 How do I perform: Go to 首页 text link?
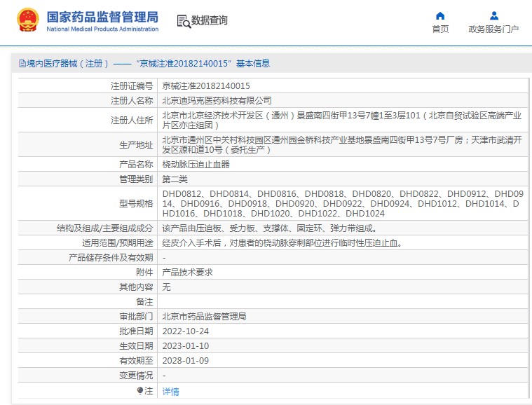pyautogui.click(x=440, y=29)
